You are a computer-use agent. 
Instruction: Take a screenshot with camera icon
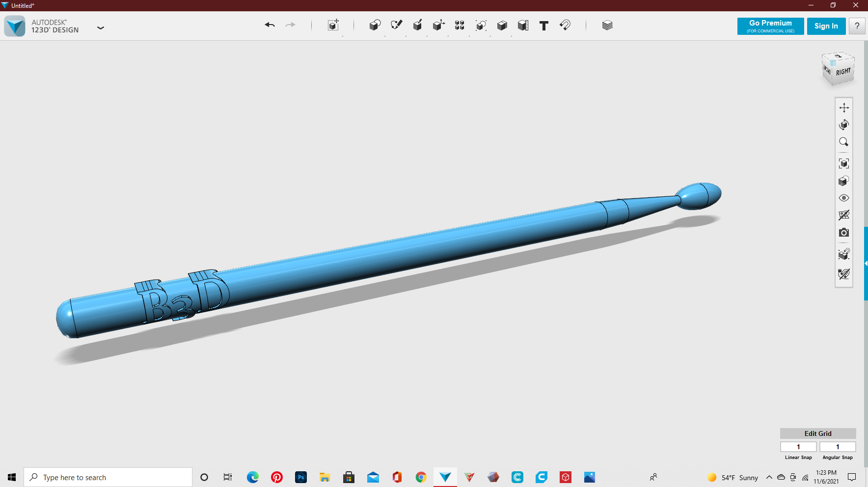pyautogui.click(x=844, y=232)
